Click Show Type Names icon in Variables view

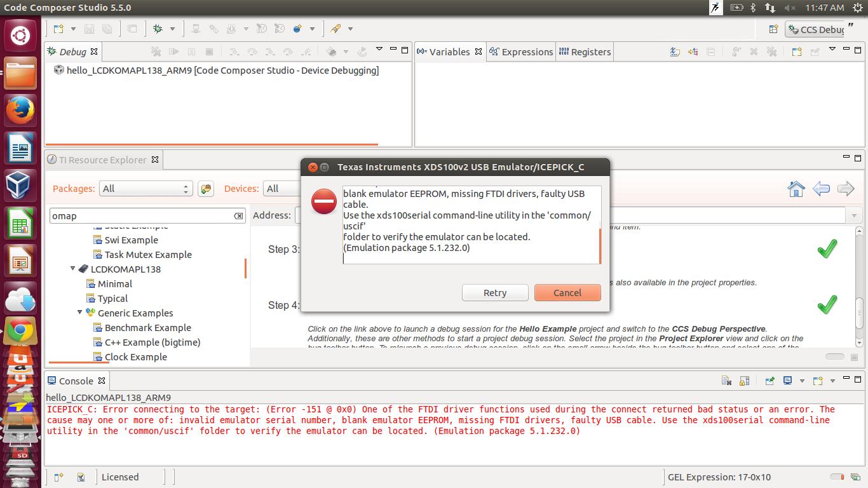675,51
